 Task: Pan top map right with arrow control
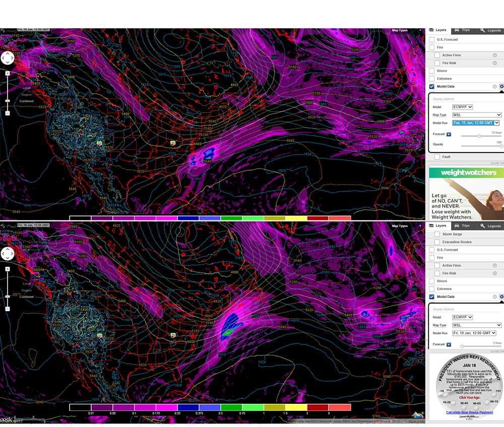pos(12,58)
